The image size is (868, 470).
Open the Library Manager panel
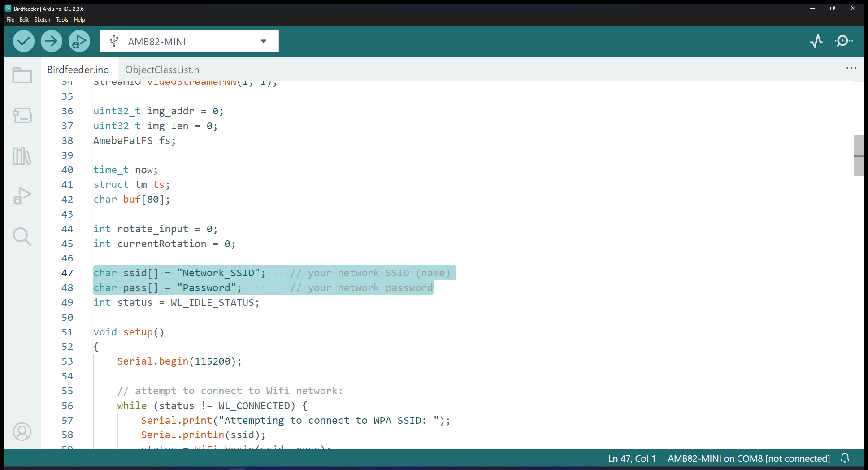click(22, 156)
